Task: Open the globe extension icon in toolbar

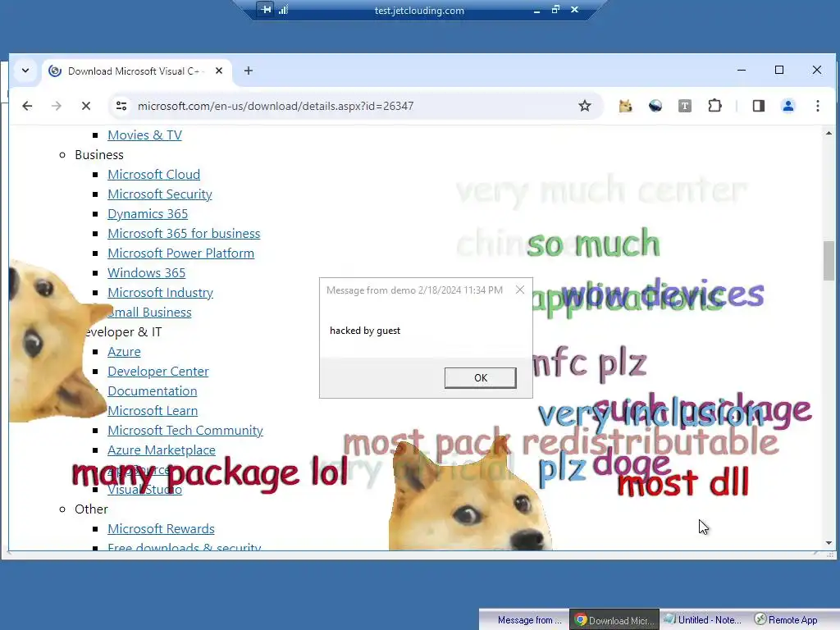Action: (x=655, y=106)
